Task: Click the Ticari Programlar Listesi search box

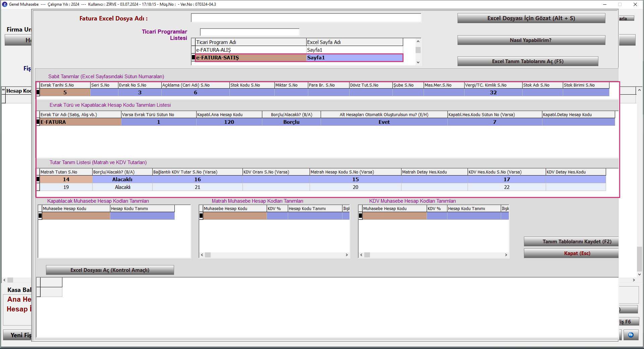Action: [x=250, y=32]
